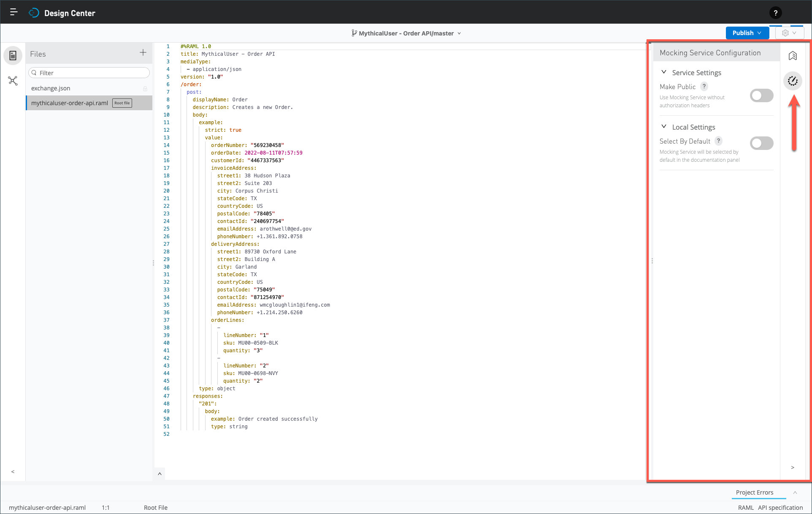Select the Files view sidebar icon
Viewport: 812px width, 514px height.
click(x=13, y=56)
